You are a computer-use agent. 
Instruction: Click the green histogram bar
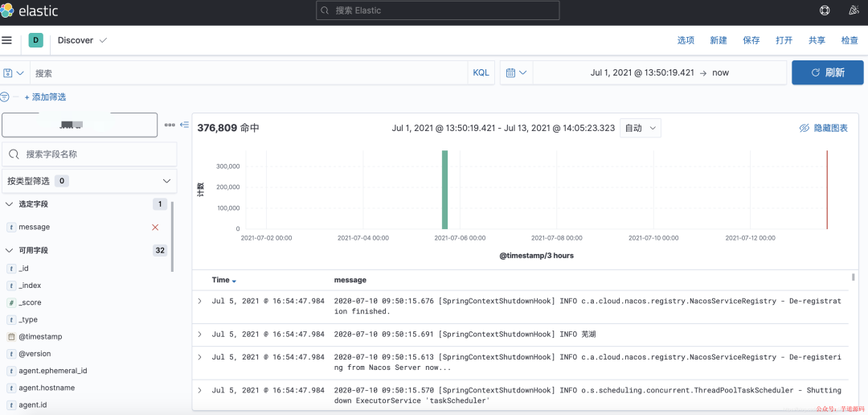pyautogui.click(x=444, y=190)
